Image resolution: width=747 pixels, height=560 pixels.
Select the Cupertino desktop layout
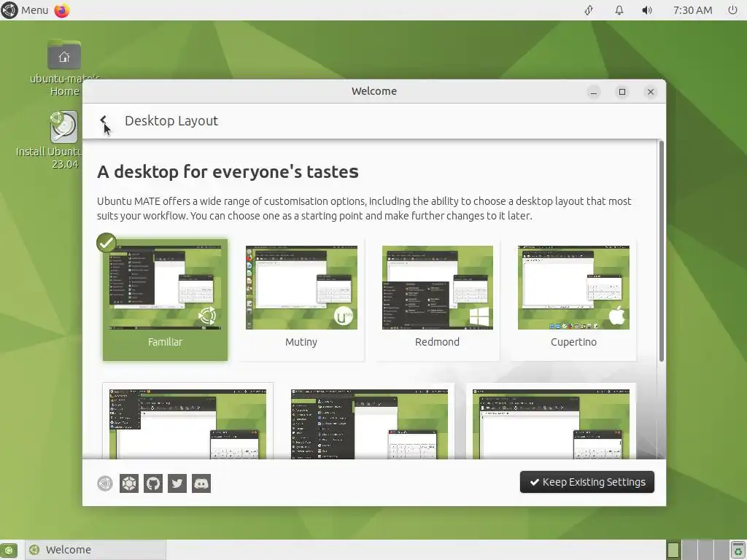573,300
